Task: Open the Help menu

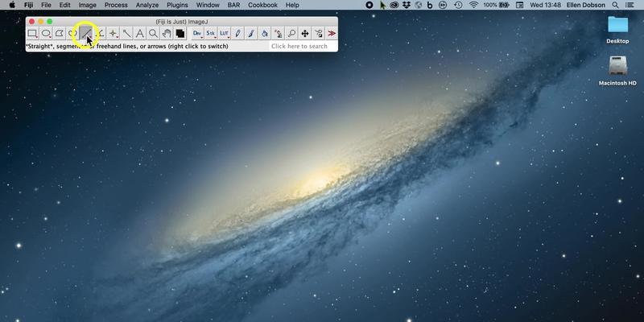Action: pos(292,5)
